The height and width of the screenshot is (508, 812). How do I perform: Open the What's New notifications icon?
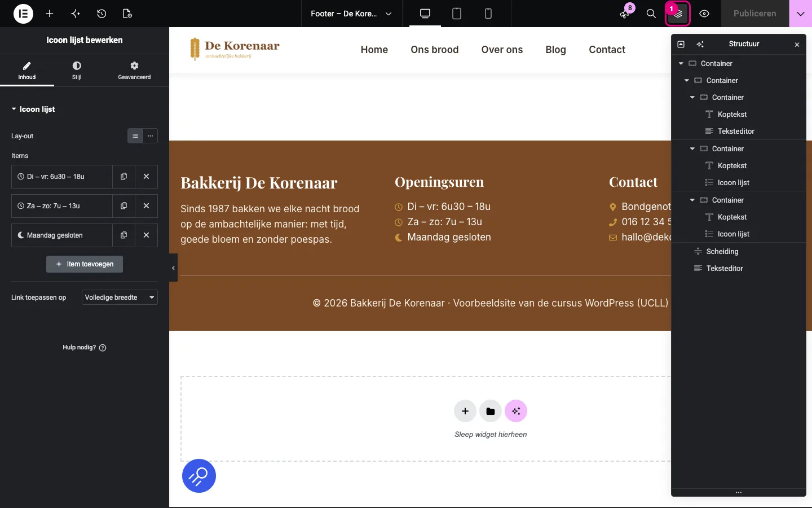625,14
